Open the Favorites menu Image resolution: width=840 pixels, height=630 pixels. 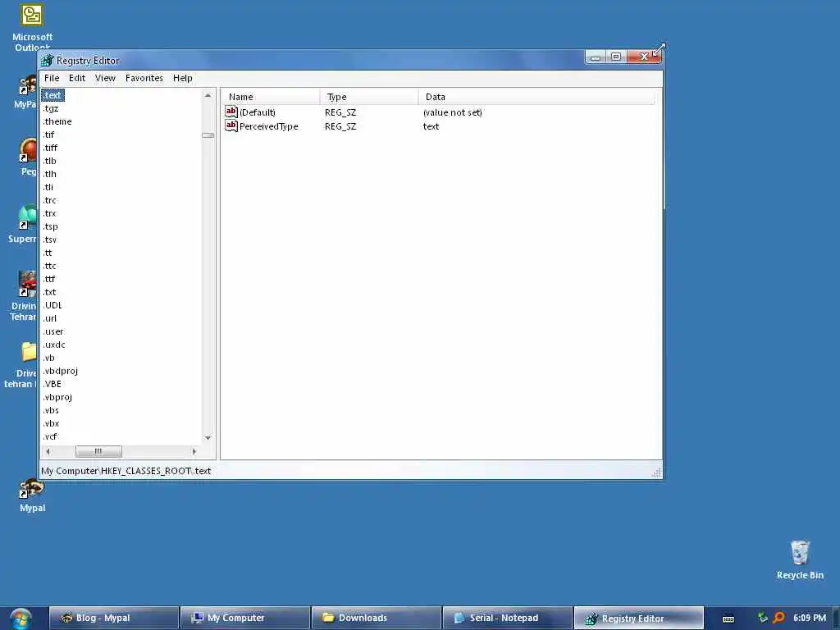144,78
